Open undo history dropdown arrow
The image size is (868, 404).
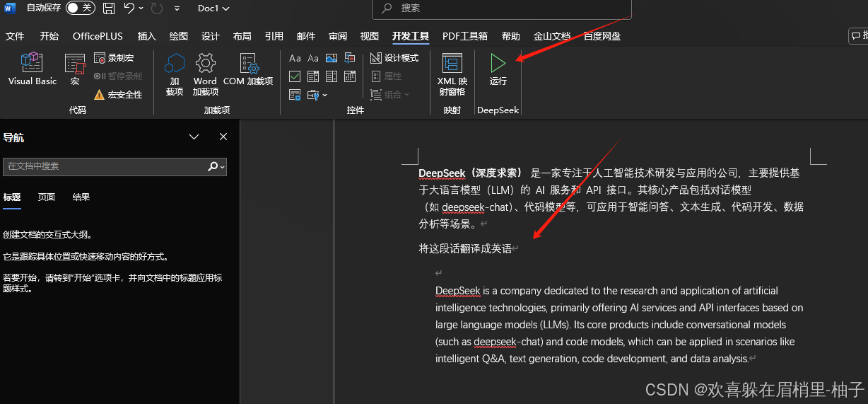coord(141,8)
